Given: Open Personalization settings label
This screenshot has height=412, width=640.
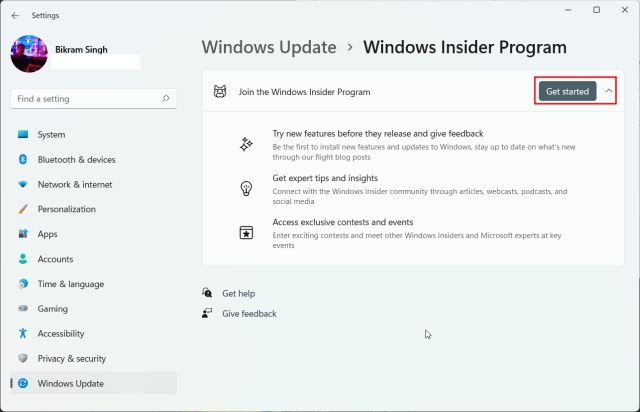Looking at the screenshot, I should click(x=67, y=209).
